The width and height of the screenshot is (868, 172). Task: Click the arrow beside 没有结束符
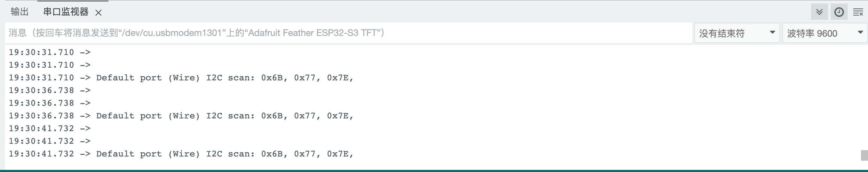(x=772, y=32)
